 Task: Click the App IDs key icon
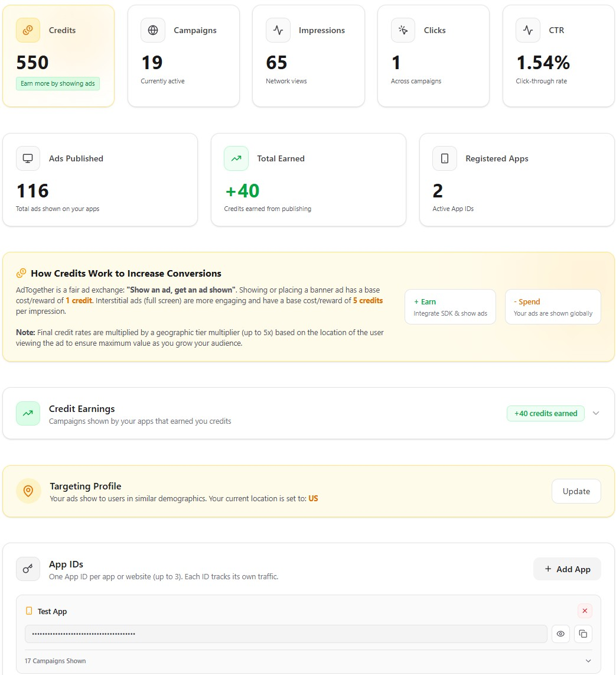click(28, 569)
